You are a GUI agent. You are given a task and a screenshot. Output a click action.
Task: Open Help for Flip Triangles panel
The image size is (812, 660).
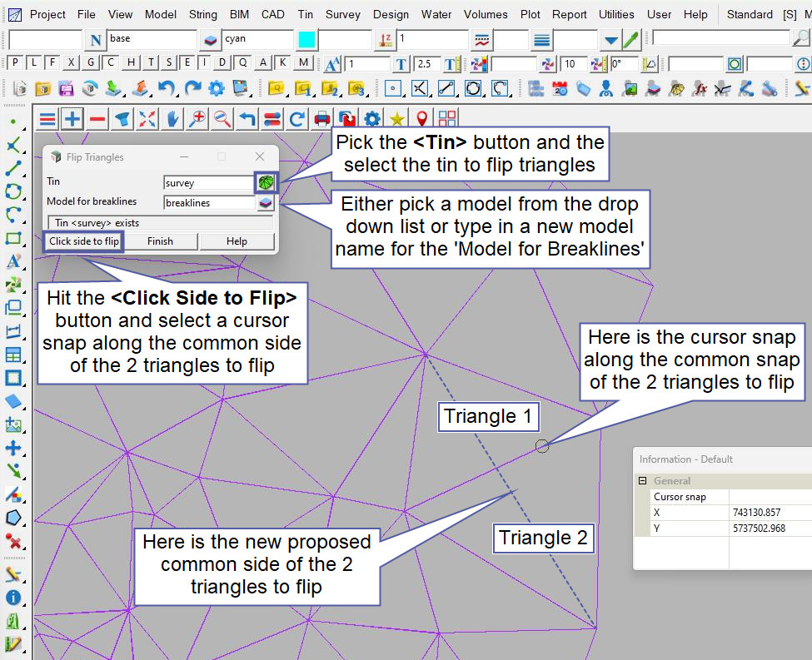point(237,241)
